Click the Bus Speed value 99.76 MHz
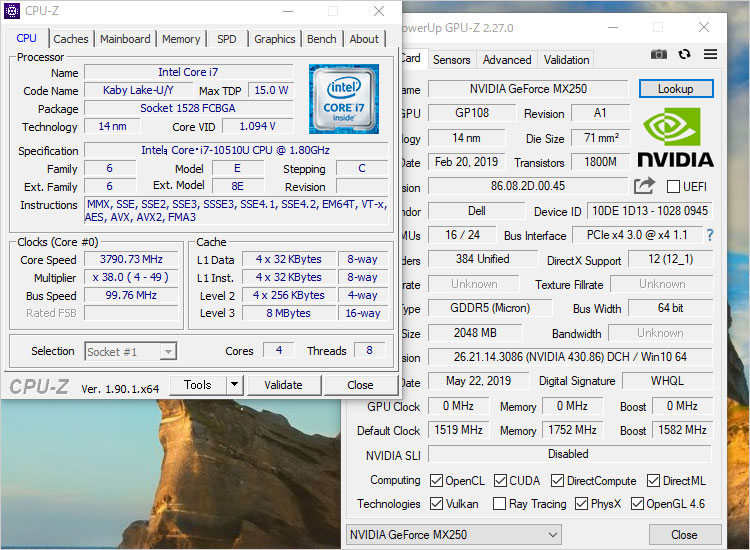Viewport: 750px width, 550px height. [x=132, y=296]
